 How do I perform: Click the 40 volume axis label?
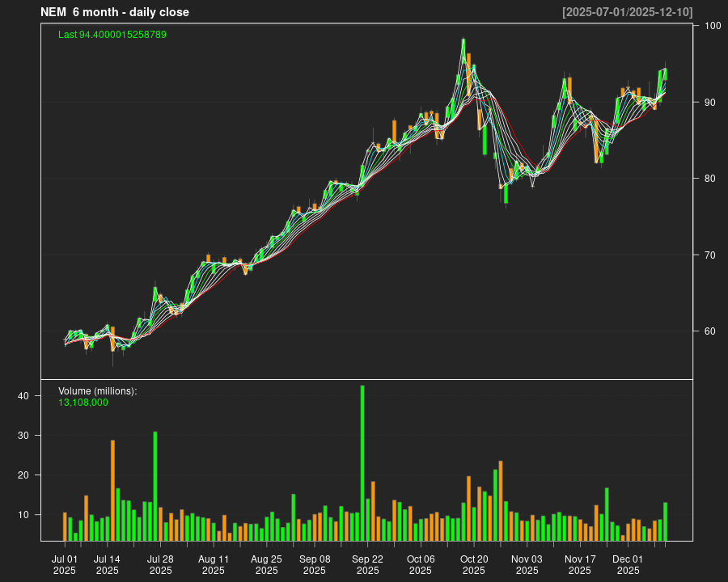point(24,396)
